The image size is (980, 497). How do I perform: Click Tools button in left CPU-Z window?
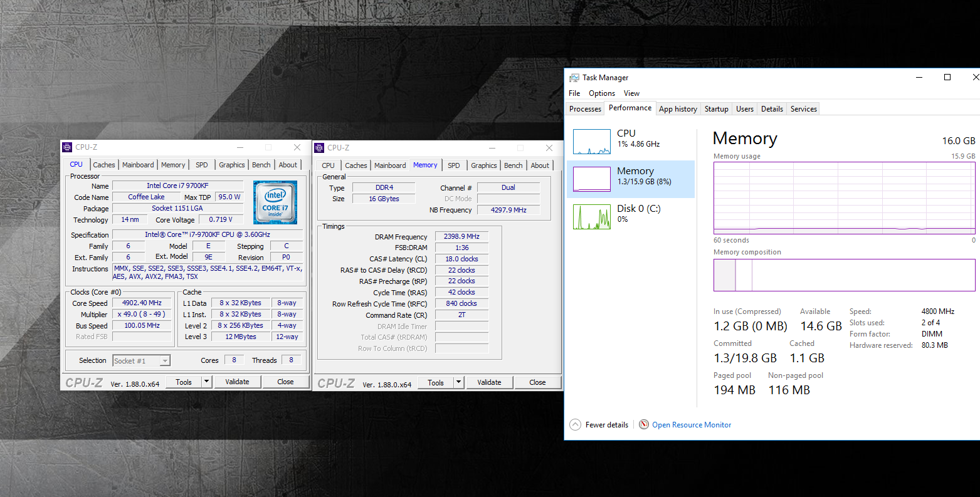[x=184, y=382]
